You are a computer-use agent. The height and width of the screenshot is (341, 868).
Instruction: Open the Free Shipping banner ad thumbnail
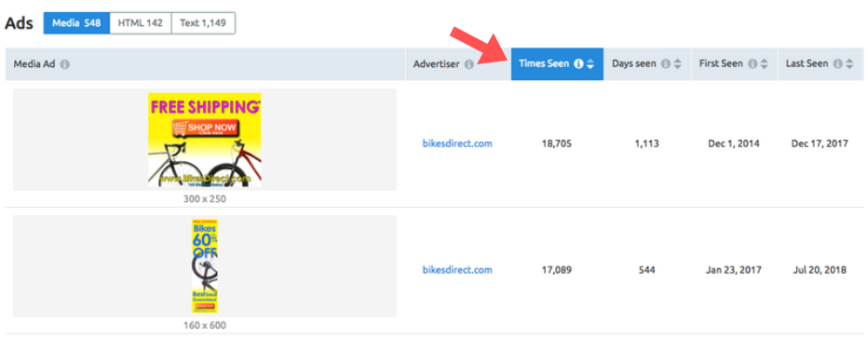click(205, 140)
